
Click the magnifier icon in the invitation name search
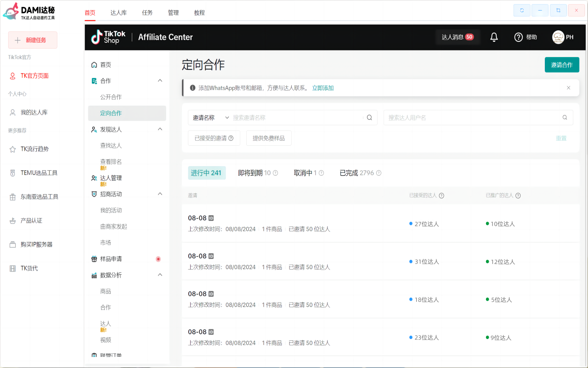[369, 117]
